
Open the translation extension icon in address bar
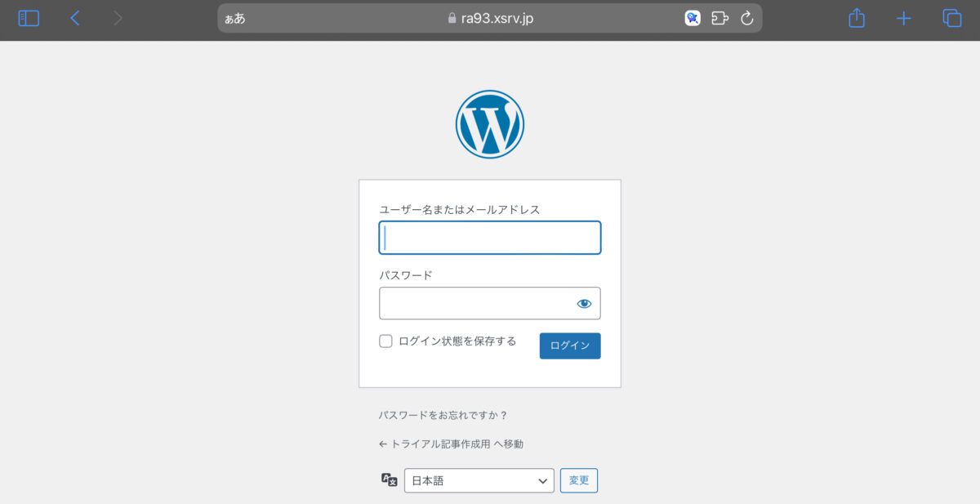pos(693,18)
